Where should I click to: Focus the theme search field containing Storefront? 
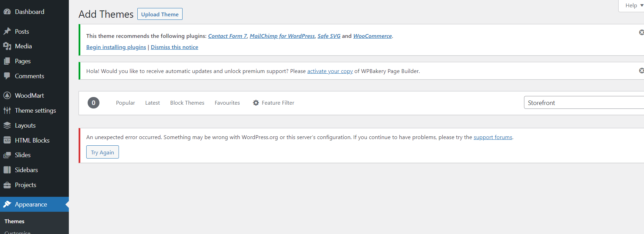click(x=583, y=103)
